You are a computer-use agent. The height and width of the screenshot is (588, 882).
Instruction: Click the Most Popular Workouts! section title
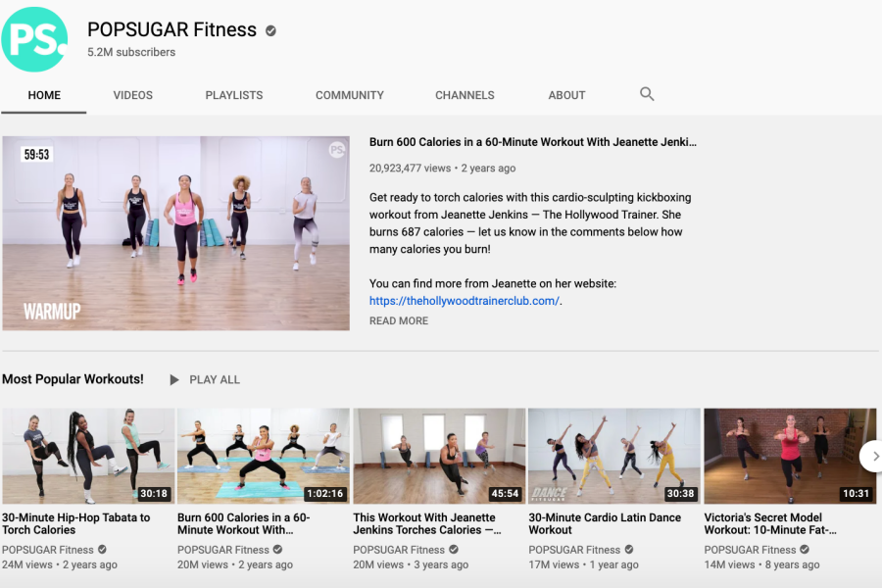click(73, 379)
